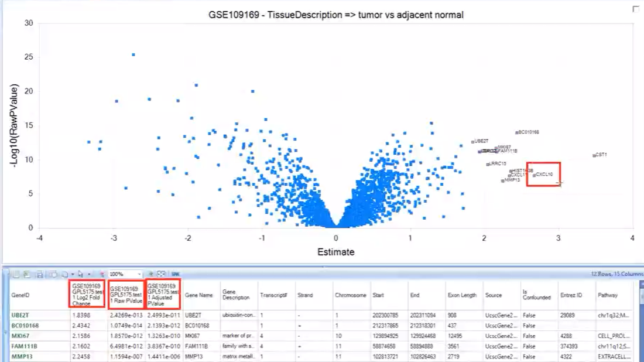
Task: Click the first icon in table toolbar
Action: coord(16,274)
